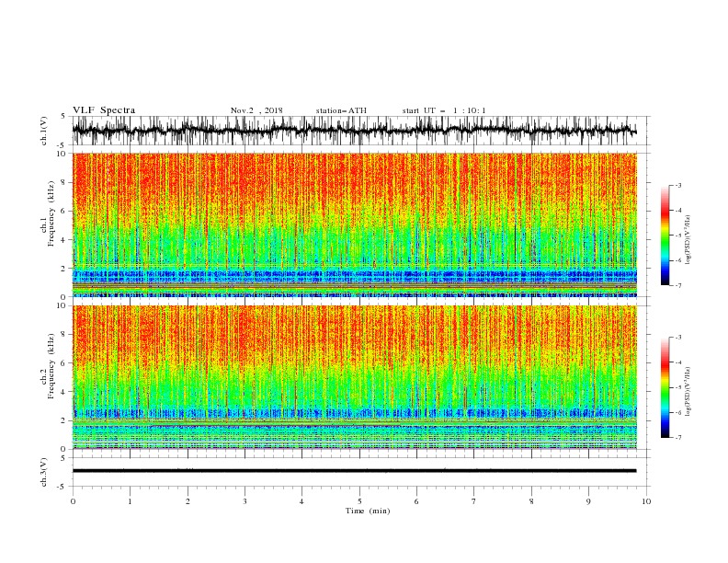Screen dimensions: 728x563
Task: Click time axis tick label "3"
Action: coord(245,501)
